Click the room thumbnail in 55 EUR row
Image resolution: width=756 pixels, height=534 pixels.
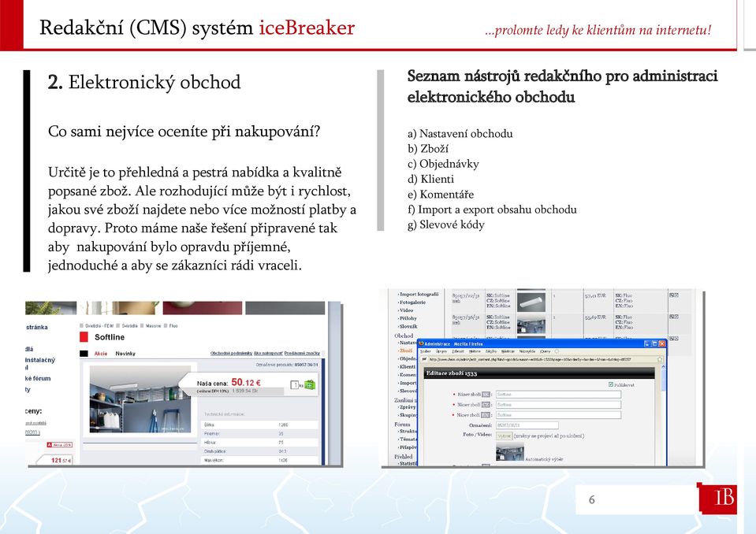click(531, 324)
